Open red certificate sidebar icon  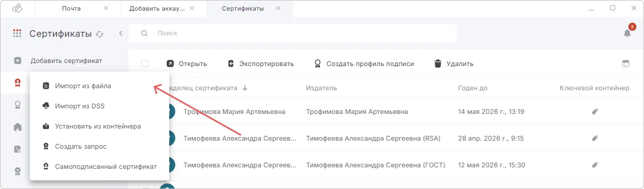tap(17, 83)
